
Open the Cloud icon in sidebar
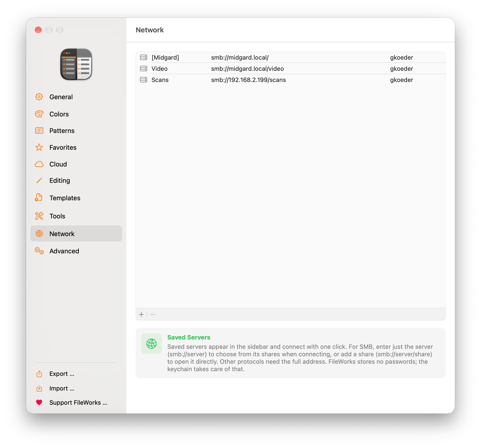pos(39,164)
